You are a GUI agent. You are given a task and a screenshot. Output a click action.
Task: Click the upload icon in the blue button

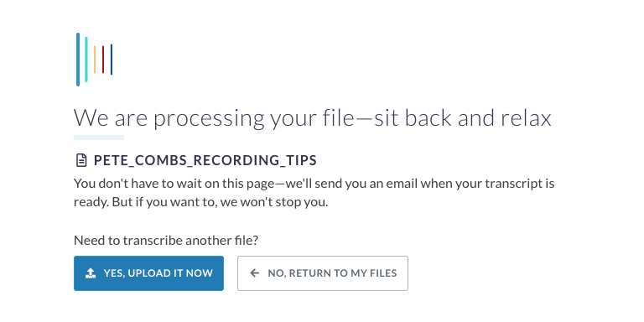(91, 273)
